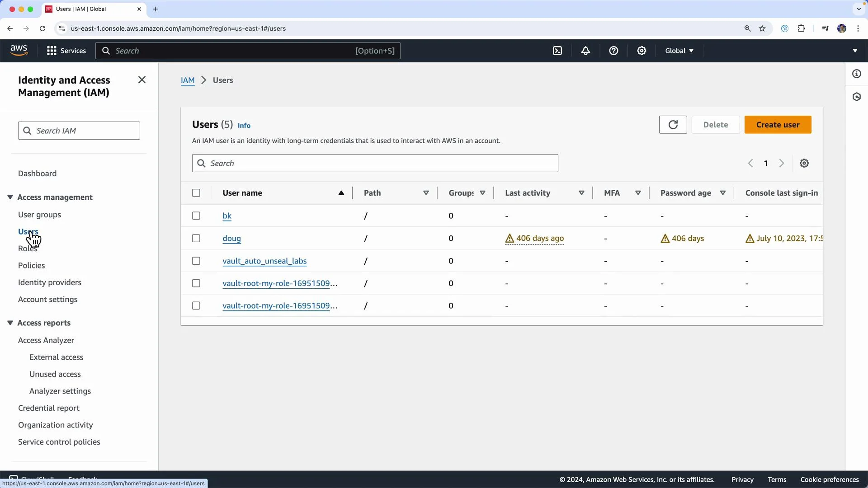
Task: Click the users table Search field
Action: tap(375, 163)
